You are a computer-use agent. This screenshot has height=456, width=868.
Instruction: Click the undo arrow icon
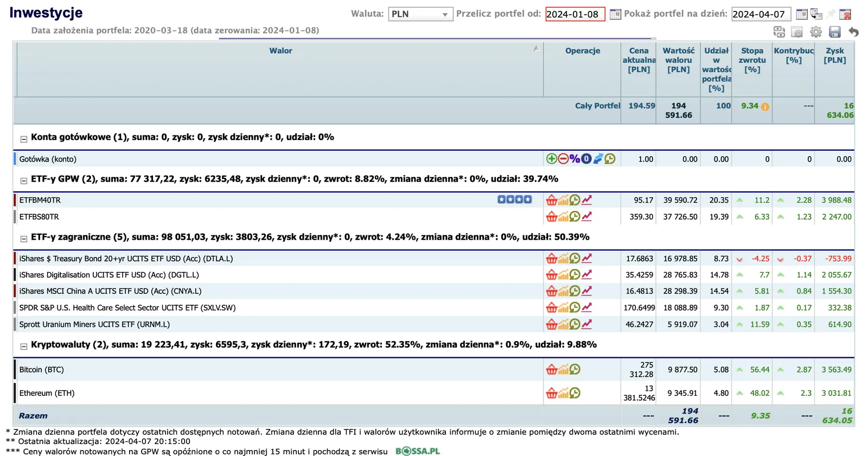point(853,32)
